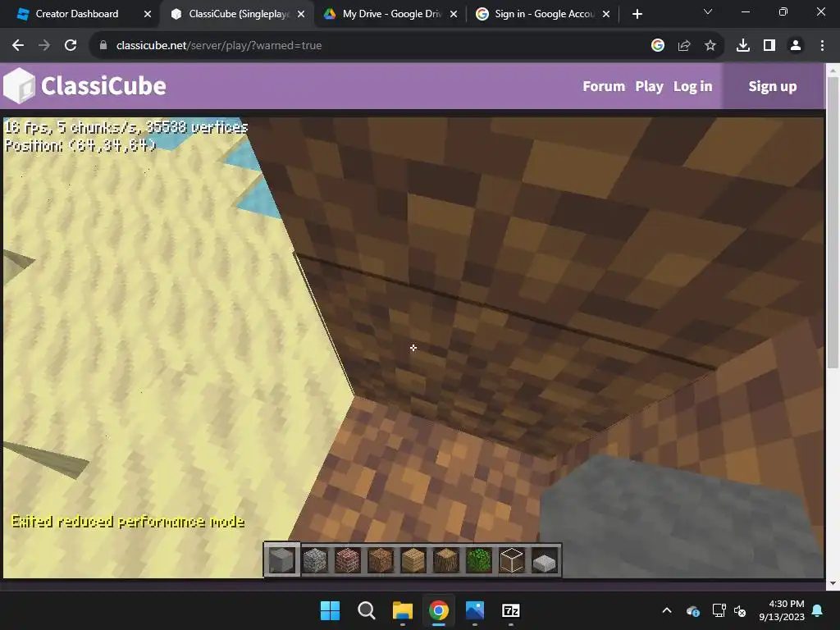Select the stone slab in hotbar
Screen dimensions: 840x630
point(545,563)
